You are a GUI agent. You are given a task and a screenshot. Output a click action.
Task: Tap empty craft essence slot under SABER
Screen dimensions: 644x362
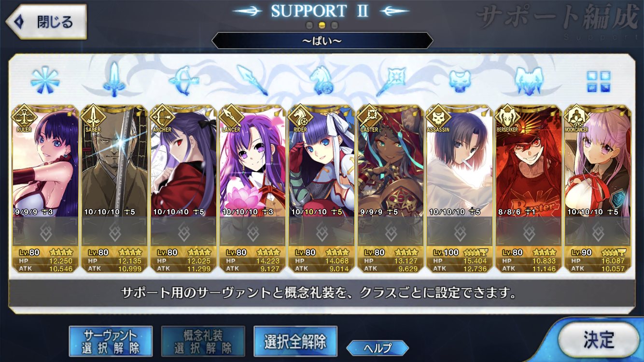pos(114,232)
